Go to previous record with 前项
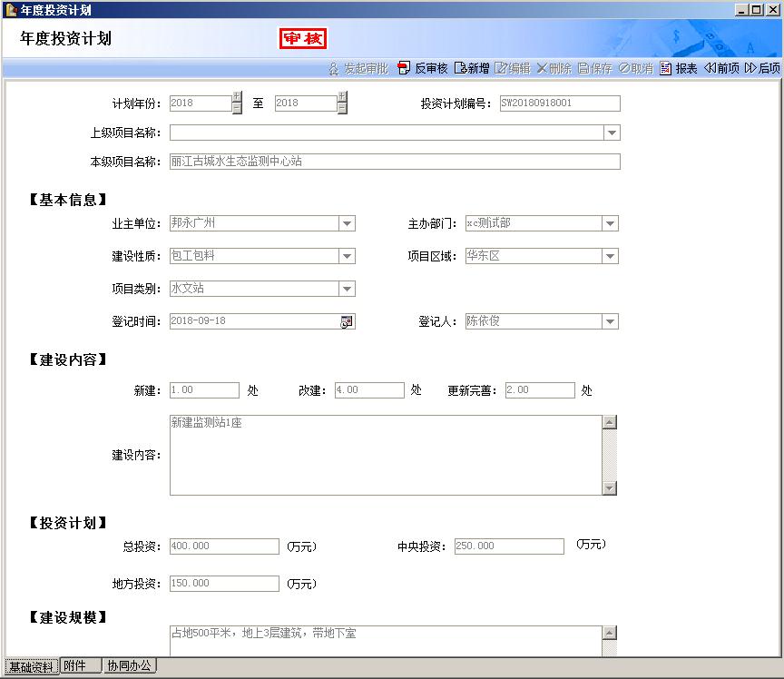This screenshot has height=679, width=784. pos(721,68)
